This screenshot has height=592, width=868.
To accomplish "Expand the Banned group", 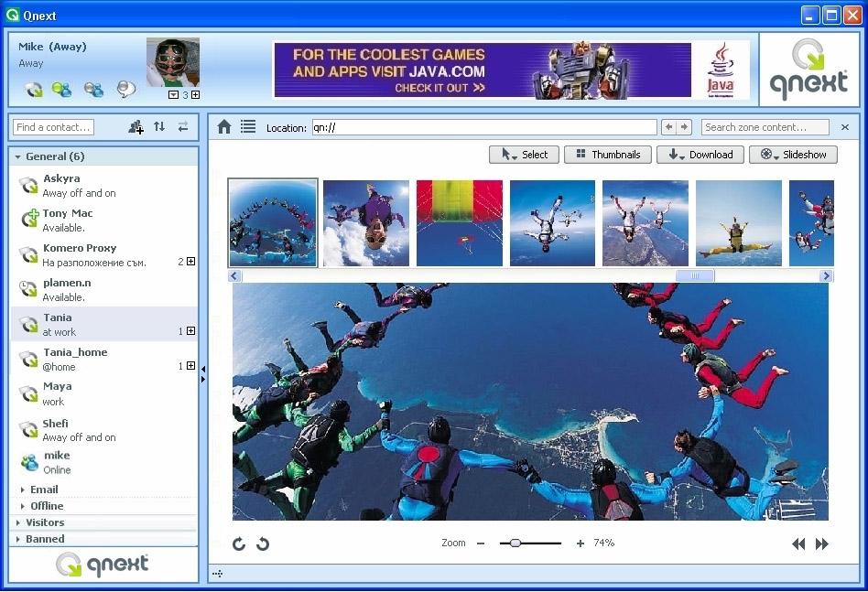I will [x=17, y=540].
